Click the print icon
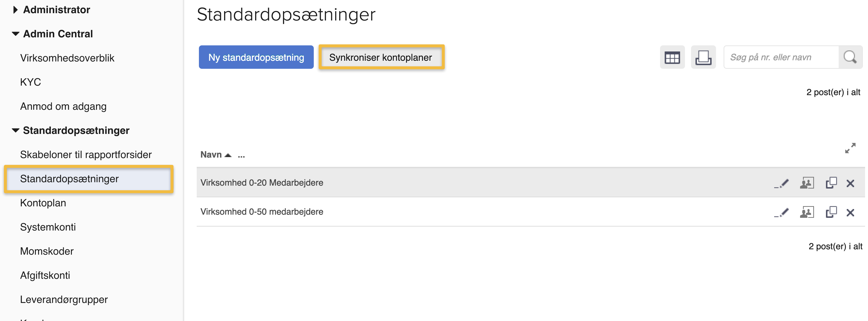Screen dimensions: 868x321 click(x=703, y=58)
